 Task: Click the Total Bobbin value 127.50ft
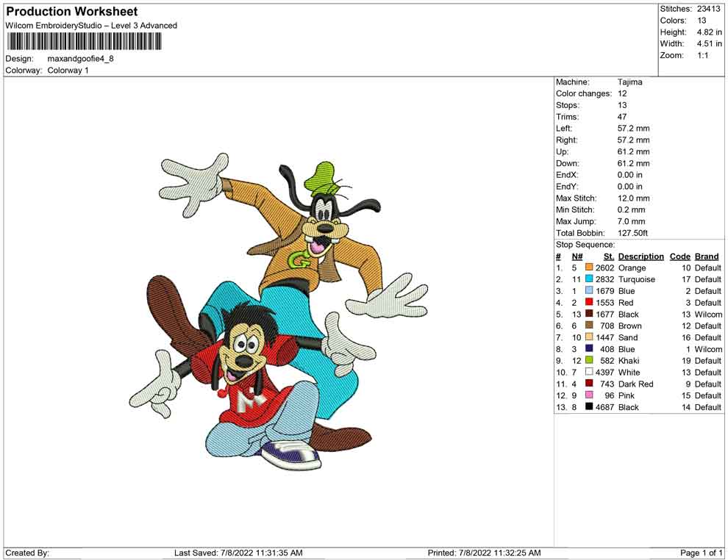click(x=632, y=233)
